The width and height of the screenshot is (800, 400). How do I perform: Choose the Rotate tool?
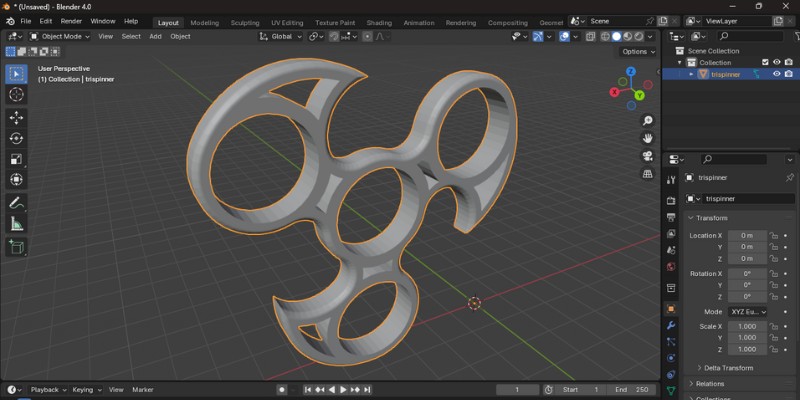[16, 138]
